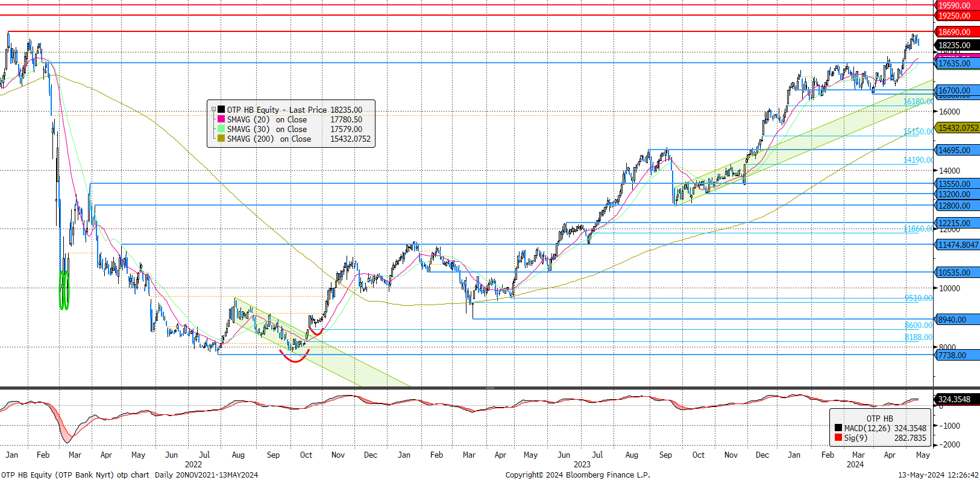Screen dimensions: 980x480
Task: Click the blue 12800.00 level label
Action: [958, 206]
